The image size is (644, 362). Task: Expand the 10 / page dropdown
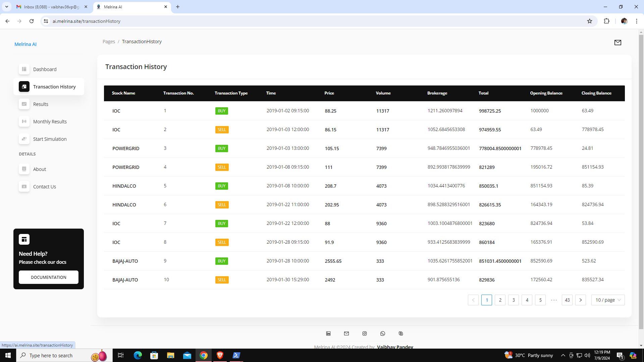(608, 300)
